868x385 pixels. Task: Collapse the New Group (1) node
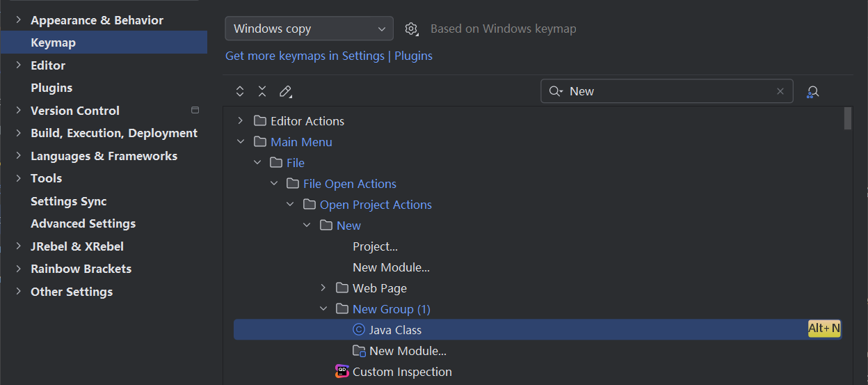point(323,309)
